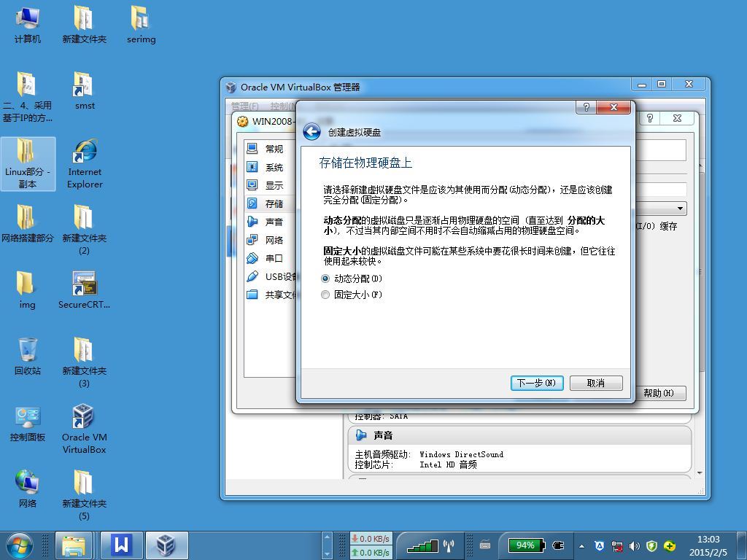
Task: Select the Linux部分 - 副本 folder
Action: 28,164
